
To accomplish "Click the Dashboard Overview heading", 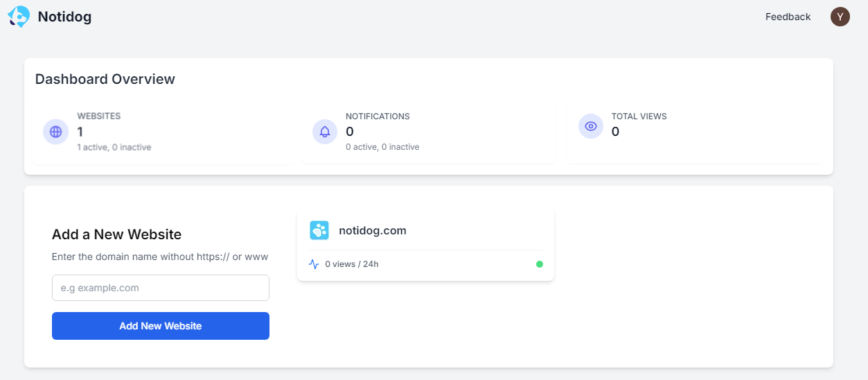I will [x=105, y=79].
